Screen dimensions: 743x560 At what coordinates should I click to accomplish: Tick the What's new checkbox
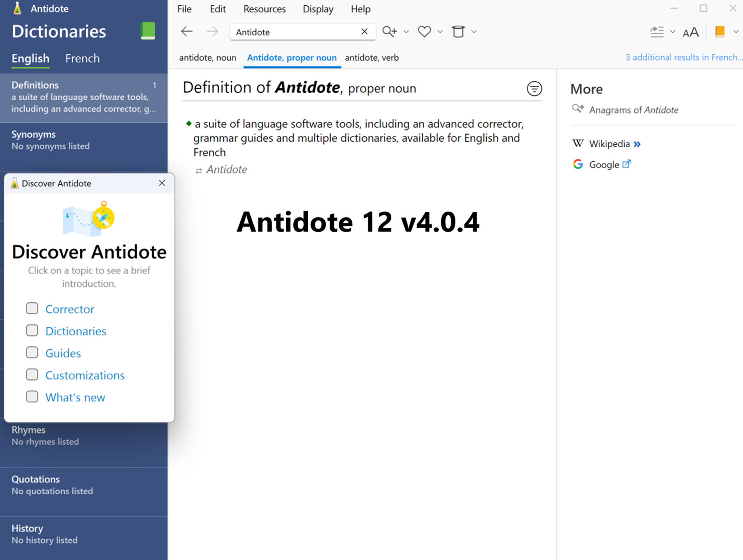pos(32,396)
